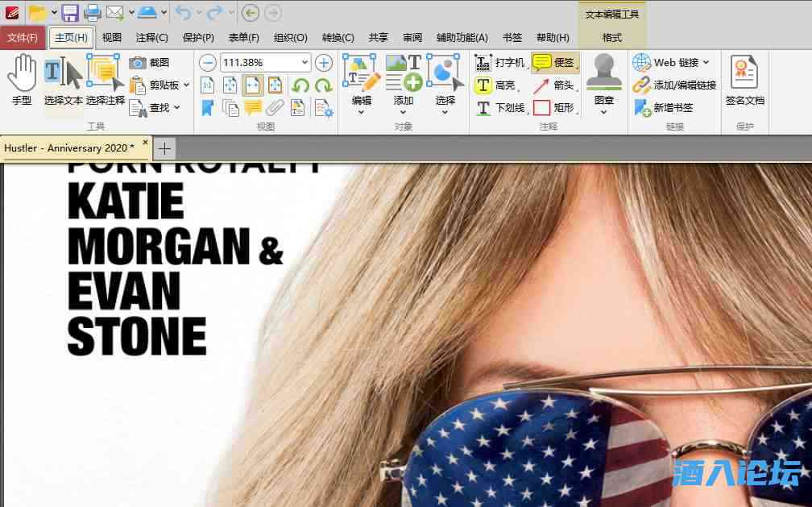The height and width of the screenshot is (507, 812).
Task: Expand the 选择 dropdown arrow
Action: [445, 111]
